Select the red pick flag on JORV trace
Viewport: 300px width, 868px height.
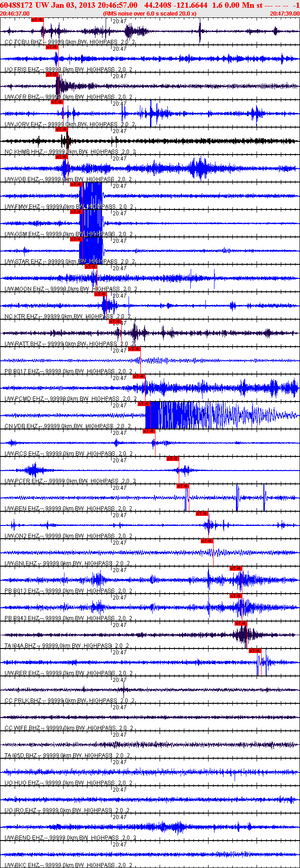(57, 102)
